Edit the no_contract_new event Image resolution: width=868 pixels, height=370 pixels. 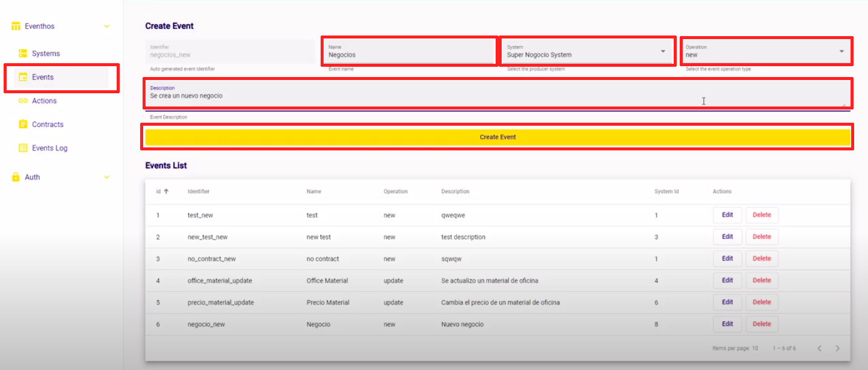(727, 259)
